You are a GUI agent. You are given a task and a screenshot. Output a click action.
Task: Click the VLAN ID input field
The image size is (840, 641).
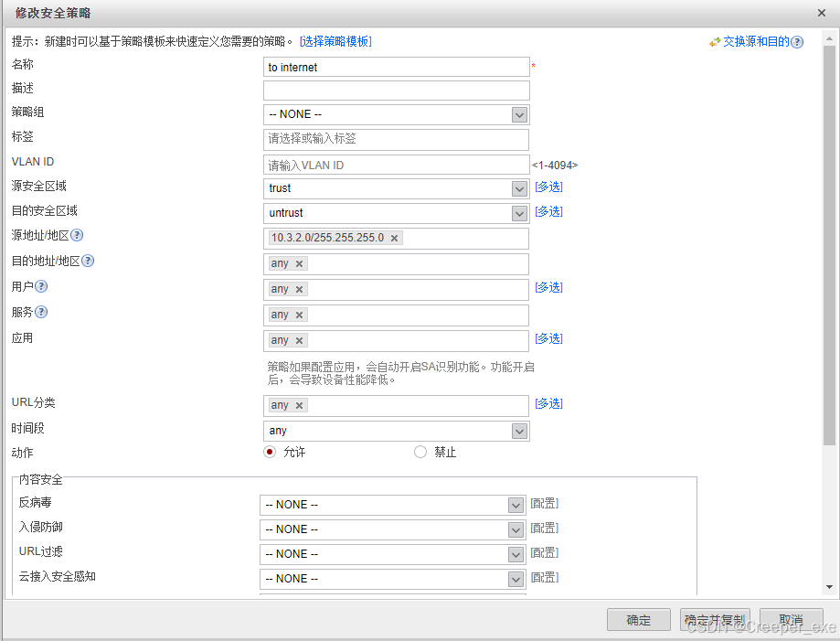coord(397,166)
